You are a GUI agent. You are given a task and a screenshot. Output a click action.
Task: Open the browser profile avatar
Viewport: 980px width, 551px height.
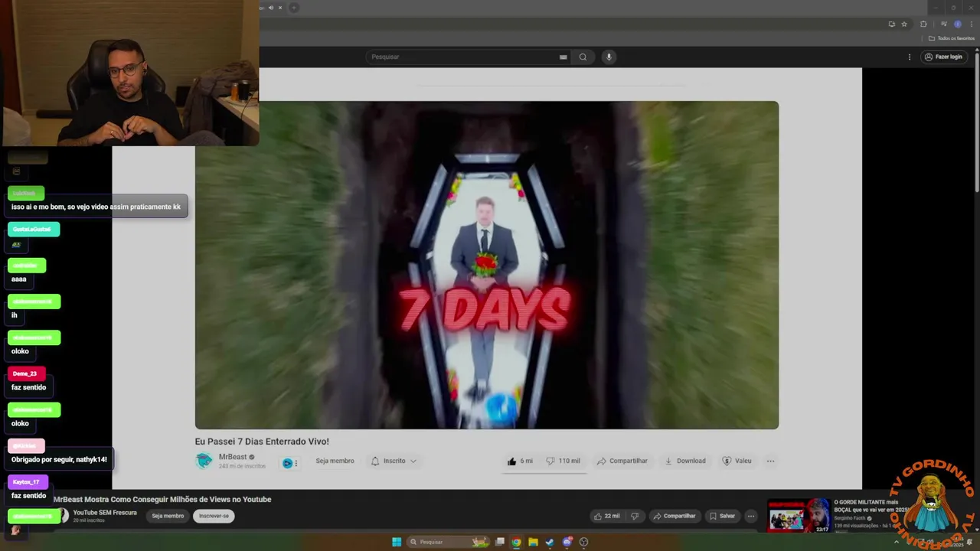click(957, 24)
